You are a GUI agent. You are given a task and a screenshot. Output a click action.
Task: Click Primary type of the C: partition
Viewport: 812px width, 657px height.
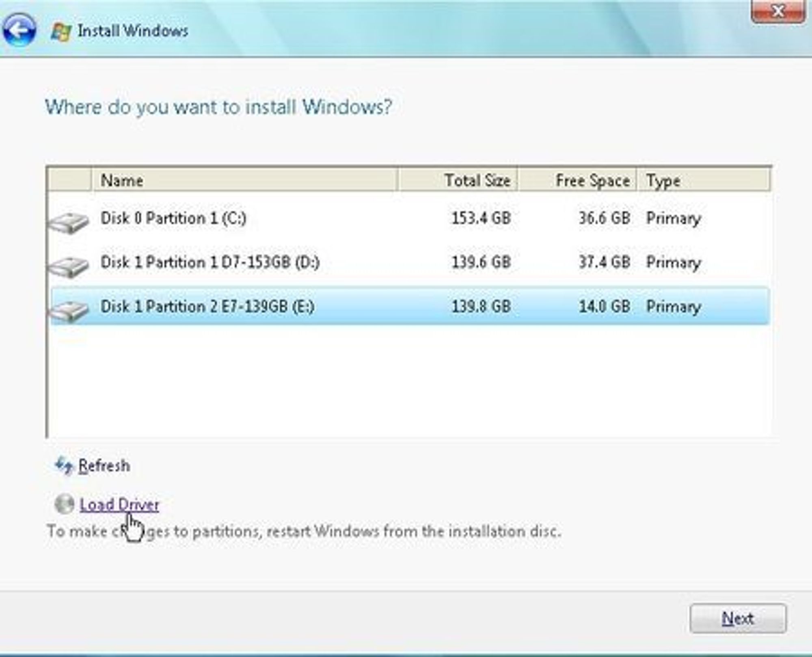pos(674,218)
